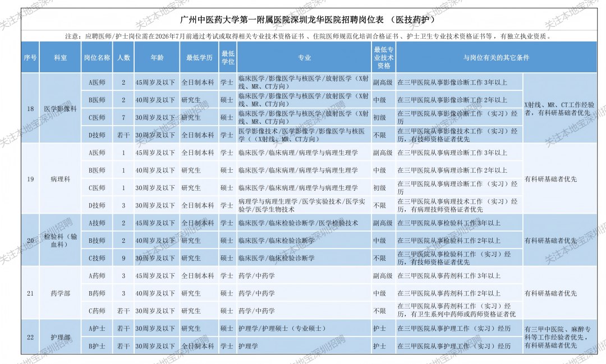
Task: Click the serial number 20 cell
Action: 30,241
